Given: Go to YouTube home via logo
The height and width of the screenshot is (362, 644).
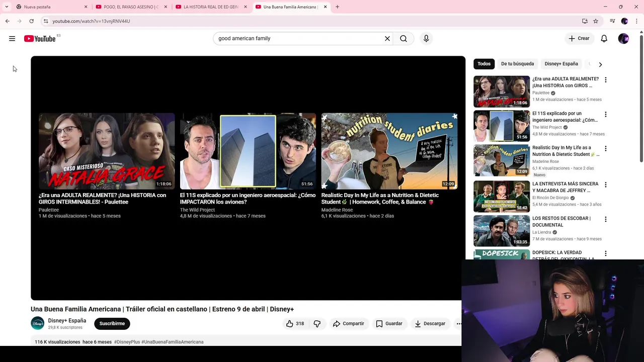Looking at the screenshot, I should tap(40, 39).
